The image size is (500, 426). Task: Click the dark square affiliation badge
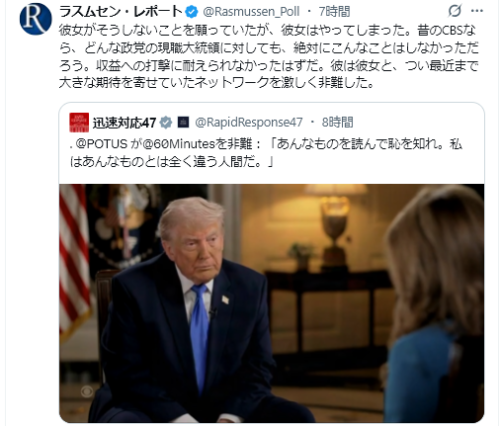pyautogui.click(x=183, y=122)
